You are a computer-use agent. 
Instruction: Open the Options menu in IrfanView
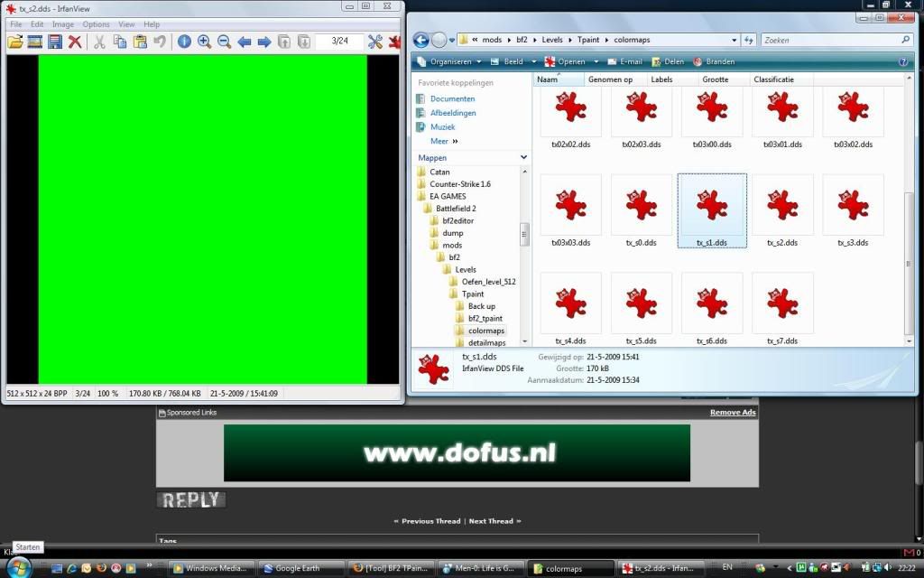[96, 24]
